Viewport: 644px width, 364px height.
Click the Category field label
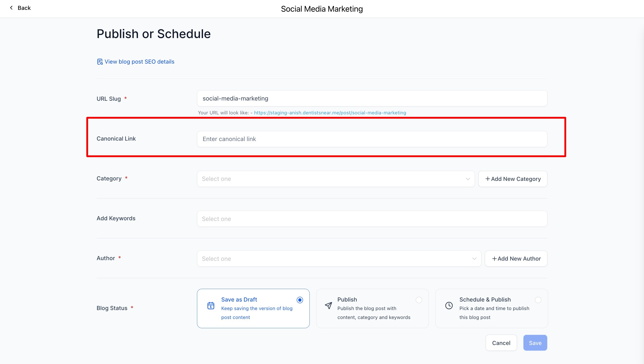[109, 178]
